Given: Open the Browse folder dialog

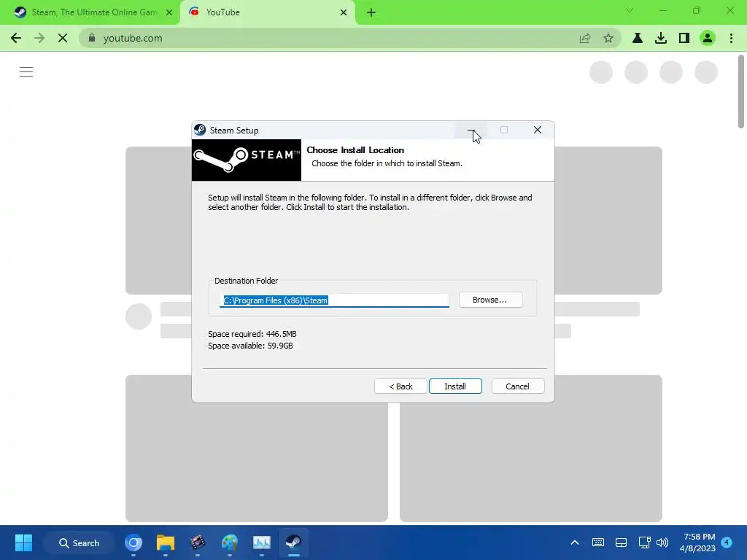Looking at the screenshot, I should 490,300.
